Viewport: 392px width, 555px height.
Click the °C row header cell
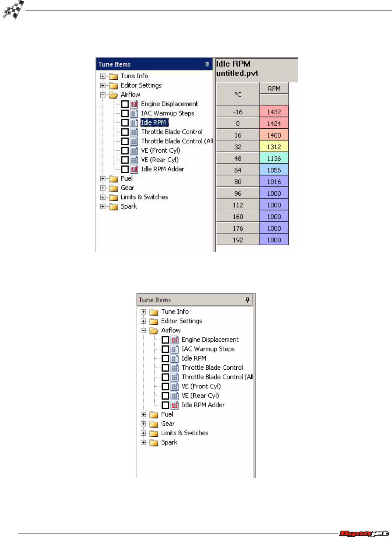(238, 94)
